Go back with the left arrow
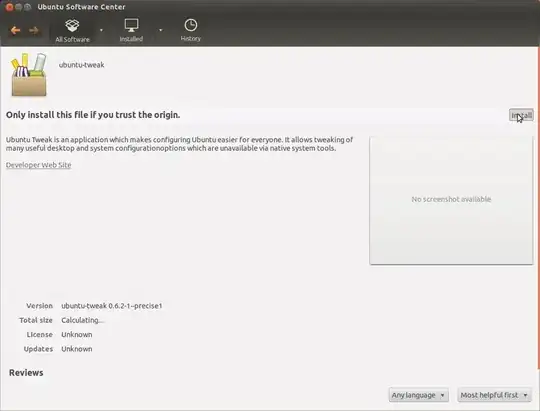 pos(15,31)
